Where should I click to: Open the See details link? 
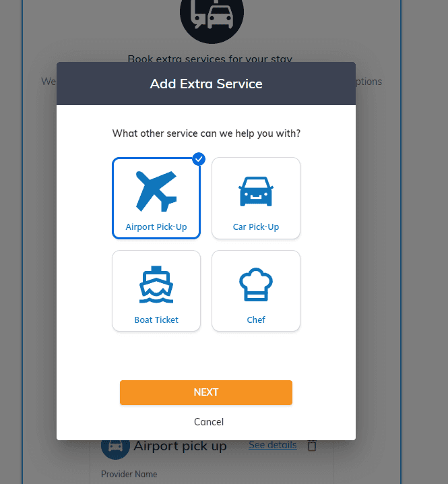pos(273,445)
